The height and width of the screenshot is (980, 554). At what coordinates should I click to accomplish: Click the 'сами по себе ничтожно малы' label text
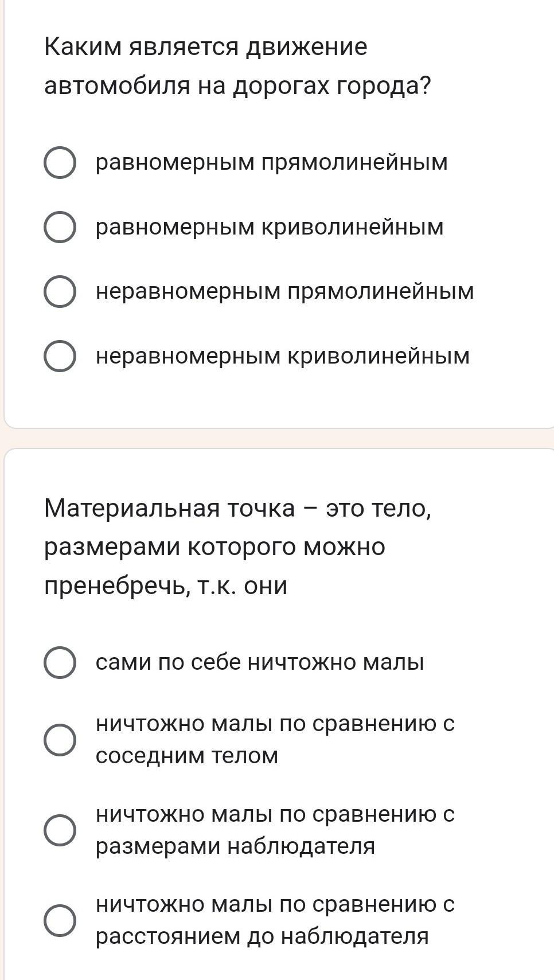tap(260, 662)
